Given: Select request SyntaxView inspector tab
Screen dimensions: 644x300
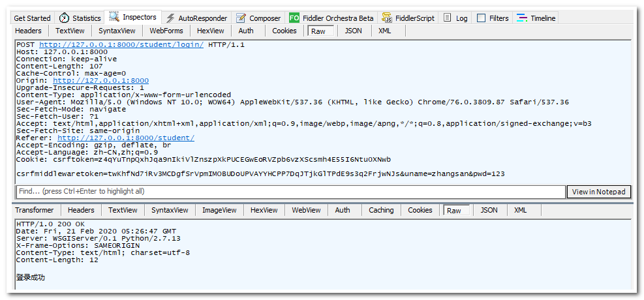Looking at the screenshot, I should (x=117, y=31).
